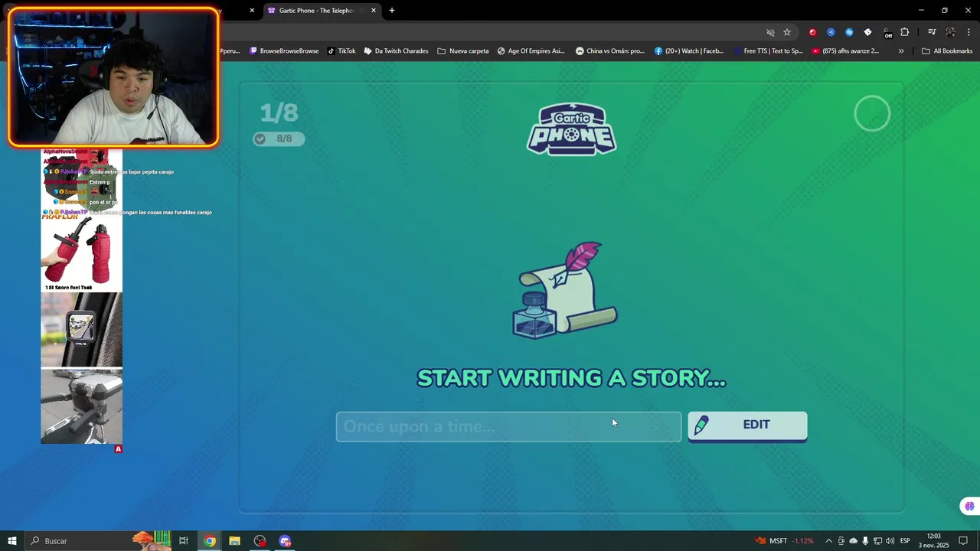
Task: Click the OneDrive cloud tray icon
Action: coord(853,541)
